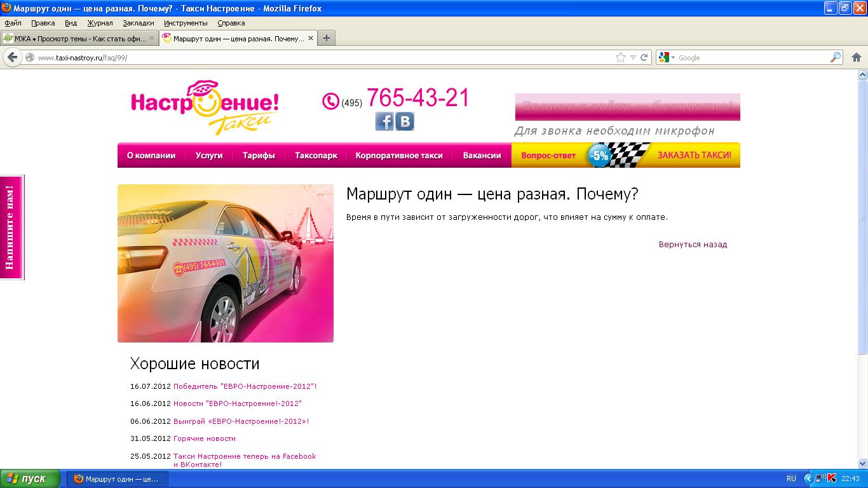868x488 pixels.
Task: Open the Инструменты menu
Action: (186, 23)
